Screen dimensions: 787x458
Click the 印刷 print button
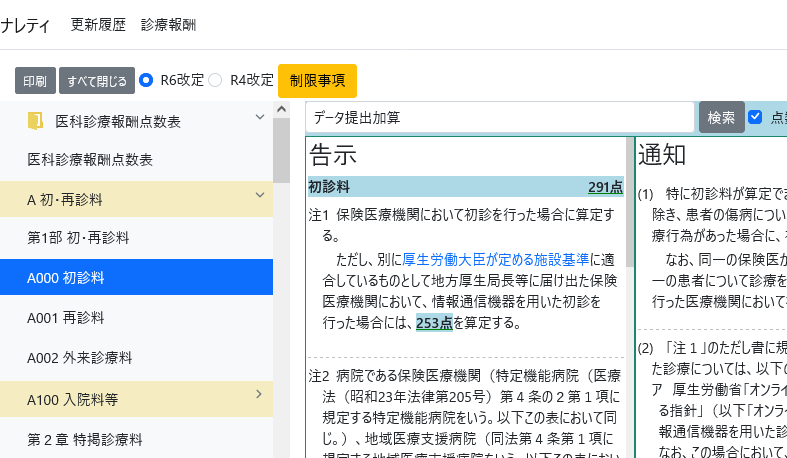click(35, 81)
